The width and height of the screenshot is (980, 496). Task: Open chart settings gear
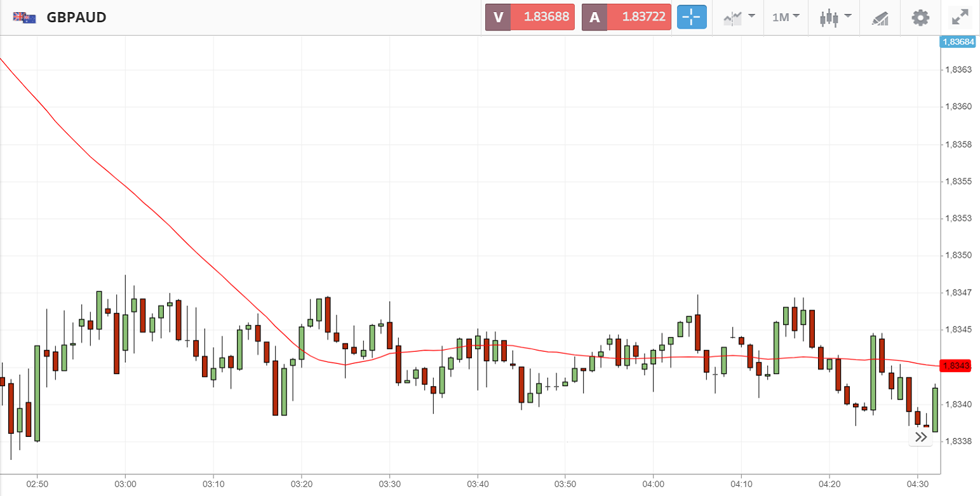[920, 17]
